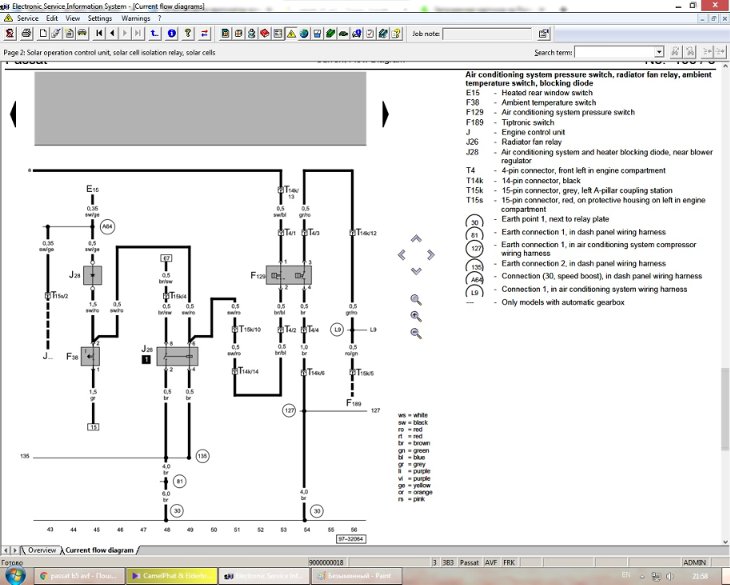Click the F38 ambient temperature switch component

pyautogui.click(x=90, y=356)
